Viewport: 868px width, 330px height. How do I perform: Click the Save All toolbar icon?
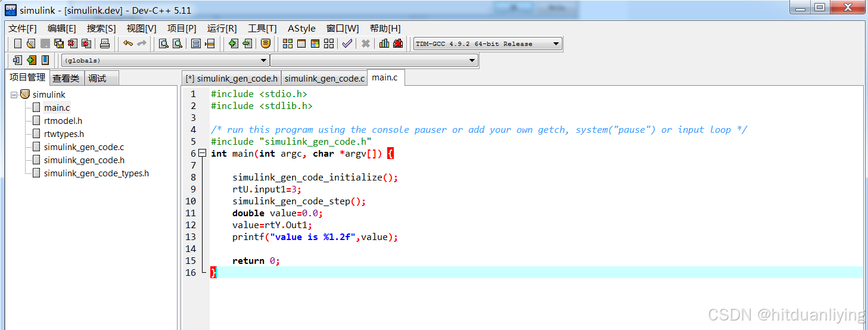coord(59,43)
